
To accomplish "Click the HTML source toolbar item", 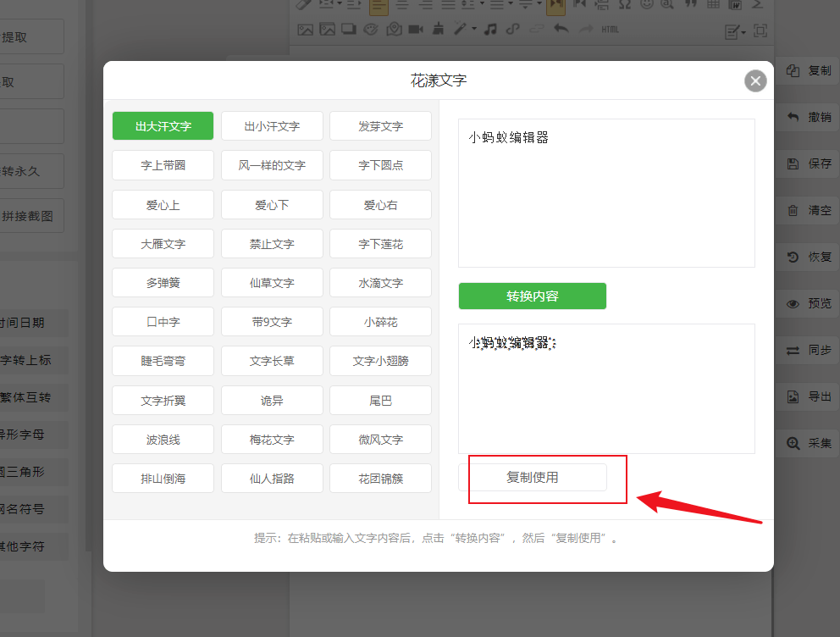I will (x=610, y=30).
